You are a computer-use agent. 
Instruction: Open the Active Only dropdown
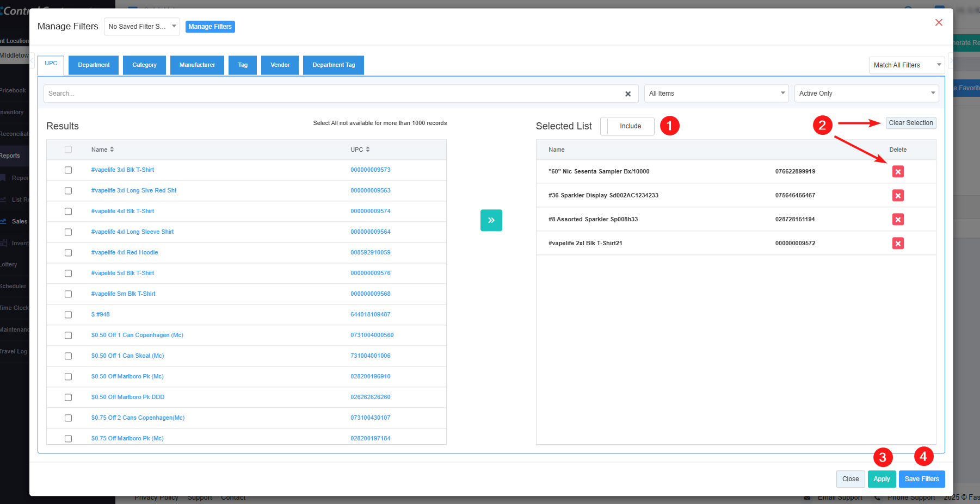click(x=866, y=94)
